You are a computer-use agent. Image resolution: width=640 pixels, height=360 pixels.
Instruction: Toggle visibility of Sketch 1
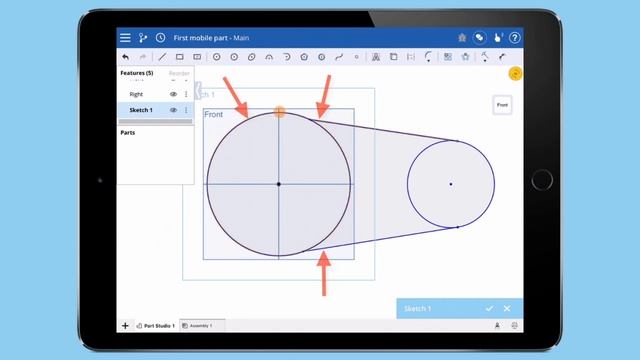(x=173, y=110)
